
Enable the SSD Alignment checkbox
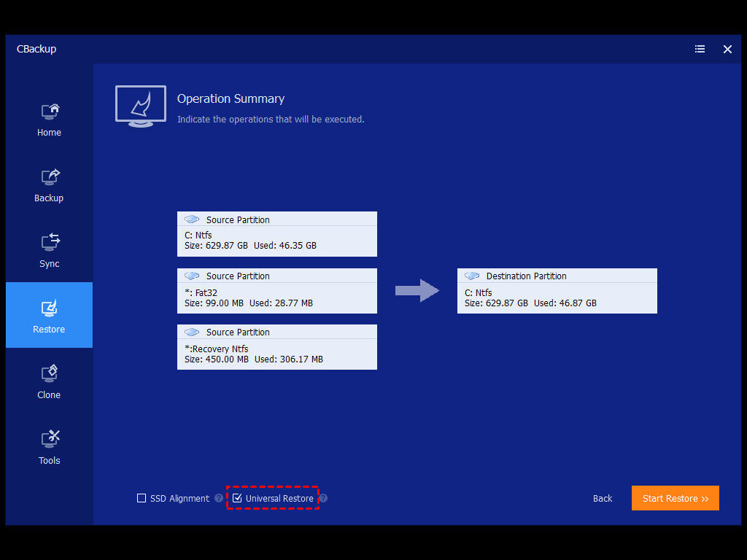pyautogui.click(x=142, y=499)
